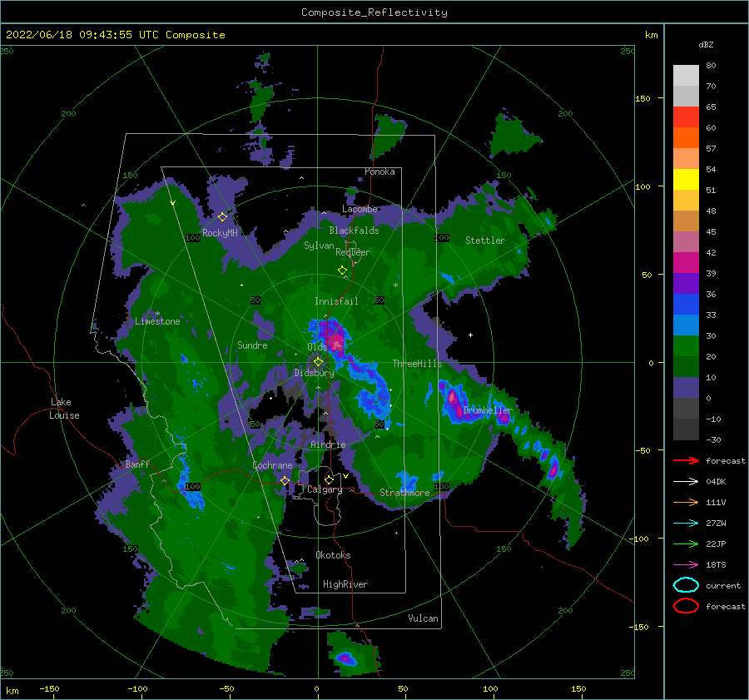The width and height of the screenshot is (749, 700).
Task: Select the cyan 27ZW arrow icon
Action: [x=686, y=524]
